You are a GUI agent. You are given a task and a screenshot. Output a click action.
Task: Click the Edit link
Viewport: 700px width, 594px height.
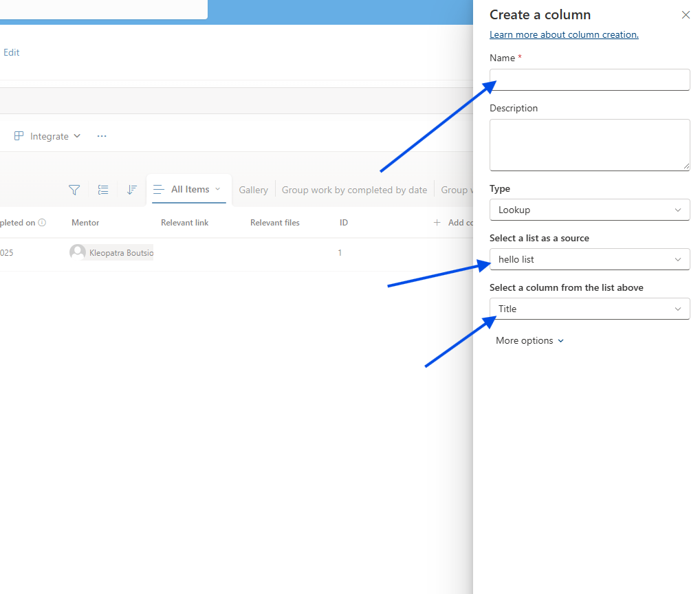click(12, 52)
